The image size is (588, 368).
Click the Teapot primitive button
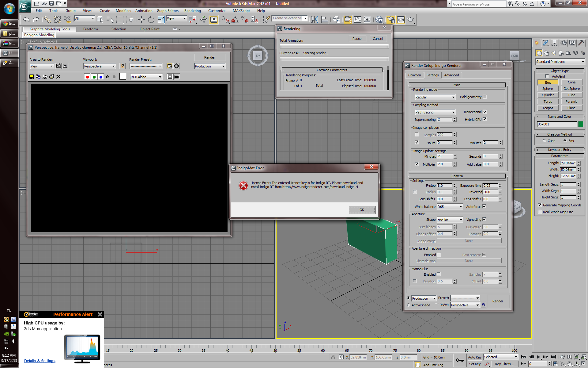[x=548, y=108]
